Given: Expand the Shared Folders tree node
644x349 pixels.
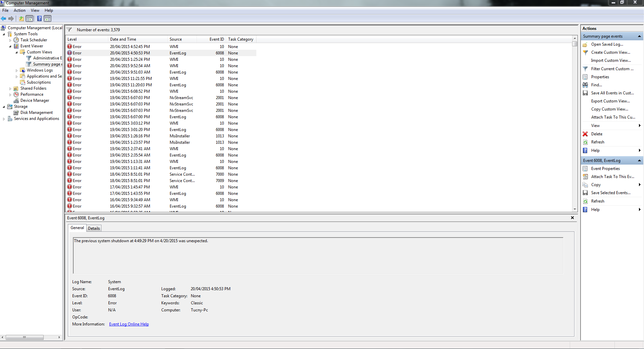Looking at the screenshot, I should pos(10,88).
